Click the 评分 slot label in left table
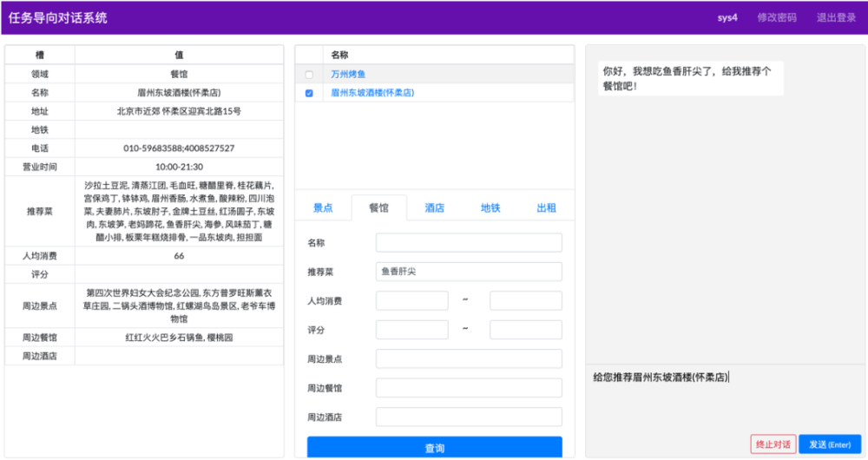This screenshot has height=460, width=868. pyautogui.click(x=40, y=274)
